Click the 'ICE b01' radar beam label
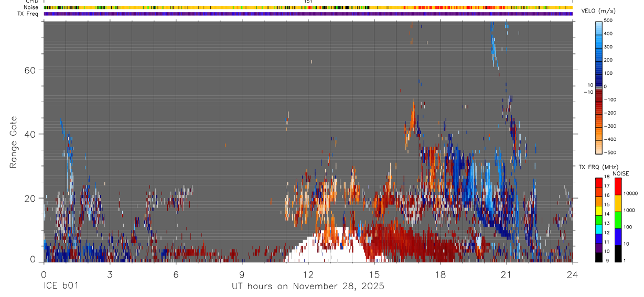This screenshot has width=644, height=297. coord(60,286)
